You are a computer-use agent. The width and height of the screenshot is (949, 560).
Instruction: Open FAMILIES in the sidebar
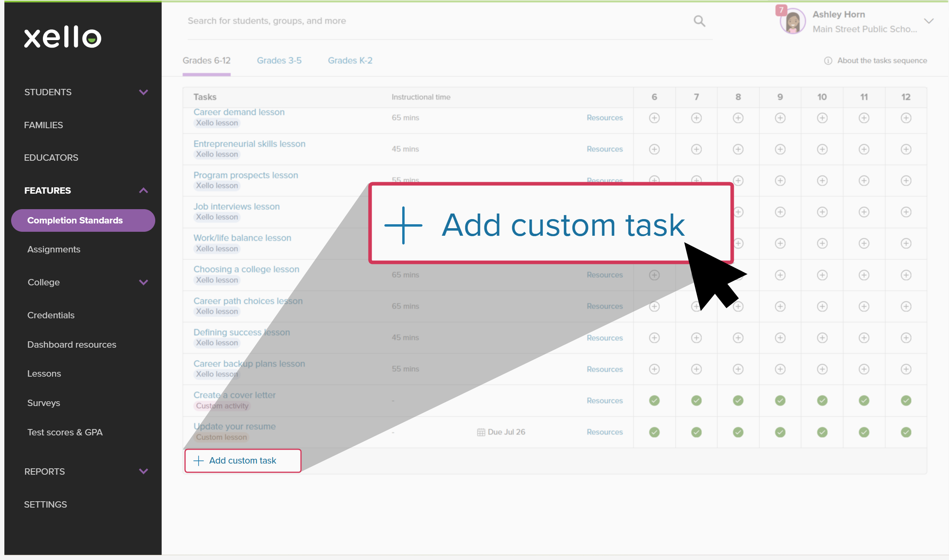(x=43, y=125)
